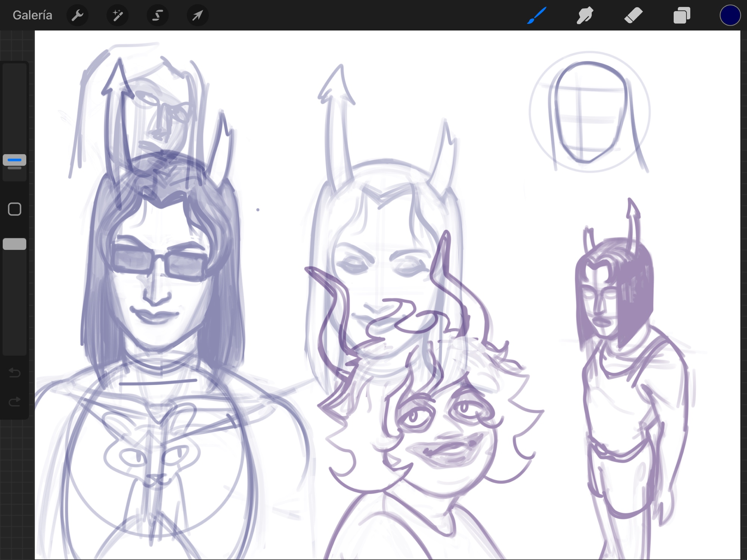Activate the Transform arrow tool
This screenshot has width=747, height=560.
tap(197, 15)
